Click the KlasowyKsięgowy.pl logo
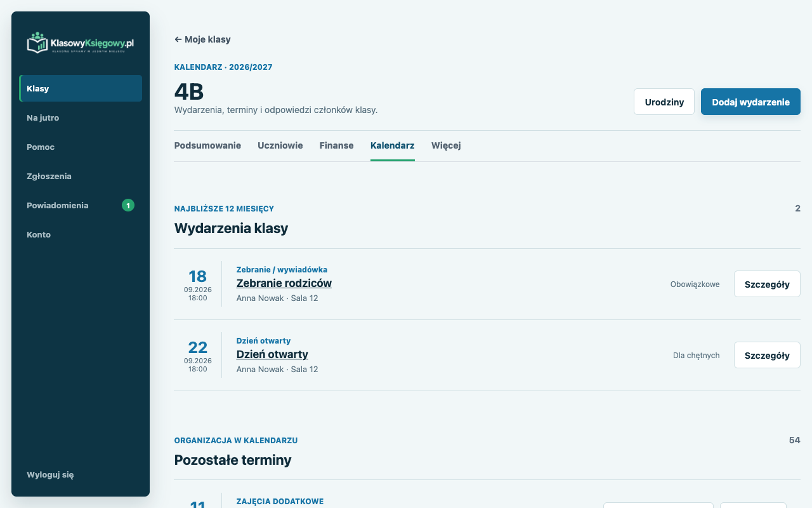This screenshot has width=812, height=508. (x=81, y=43)
